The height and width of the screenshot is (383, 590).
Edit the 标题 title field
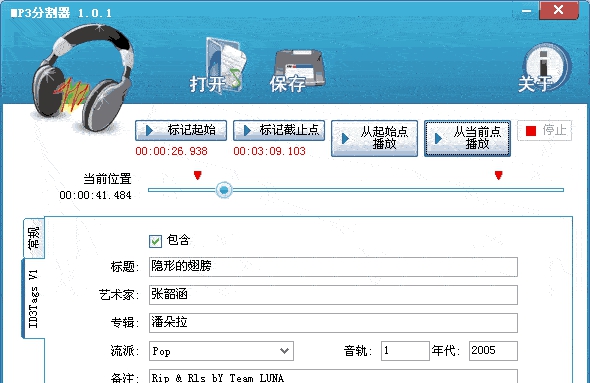pos(333,267)
